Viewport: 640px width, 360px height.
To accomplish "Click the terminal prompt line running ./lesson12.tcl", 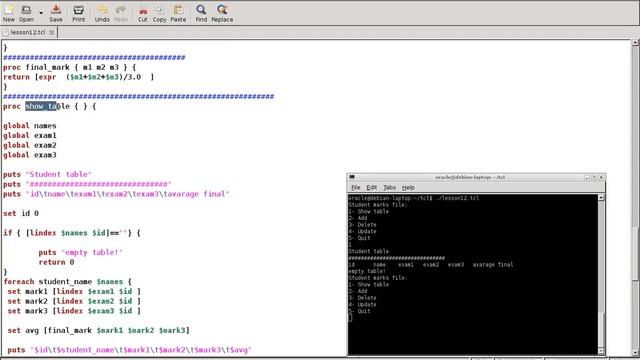I will [x=413, y=198].
